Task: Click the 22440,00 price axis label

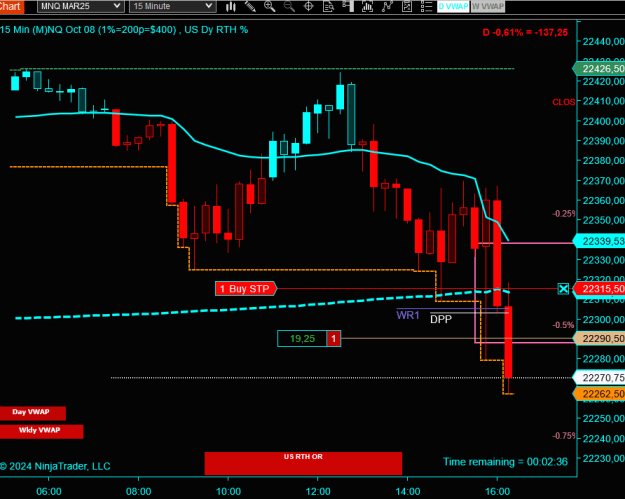Action: [603, 41]
